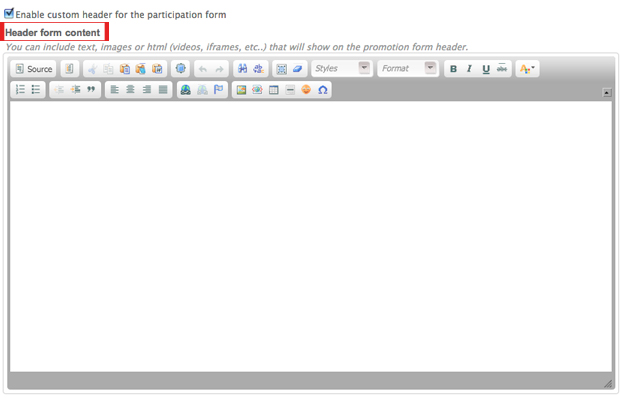Click the Copy icon in the toolbar

coord(108,69)
